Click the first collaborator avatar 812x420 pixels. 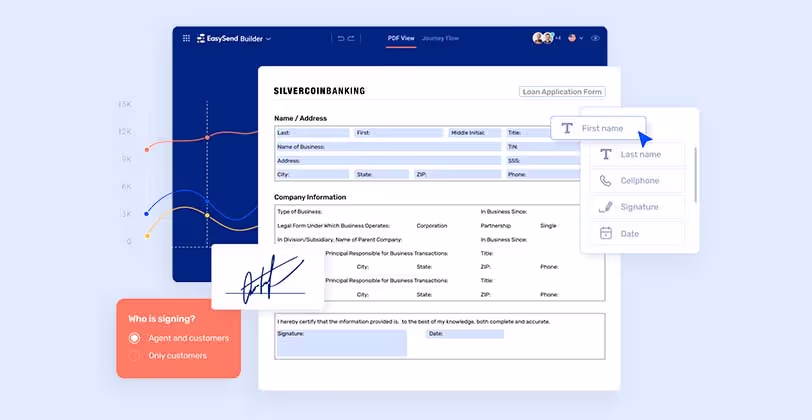538,38
